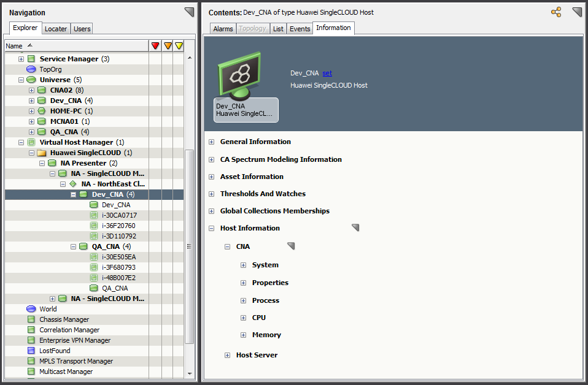Click the Correlation Manager green icon
588x385 pixels.
point(31,330)
